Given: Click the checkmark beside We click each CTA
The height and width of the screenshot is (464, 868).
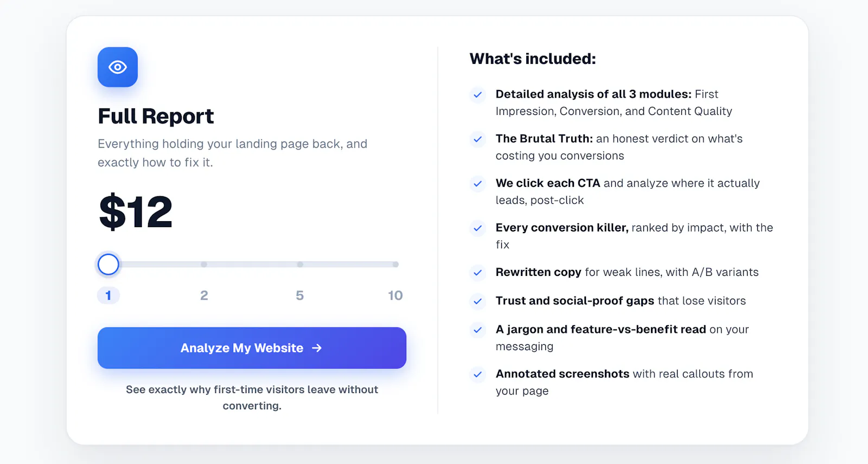Looking at the screenshot, I should [477, 184].
